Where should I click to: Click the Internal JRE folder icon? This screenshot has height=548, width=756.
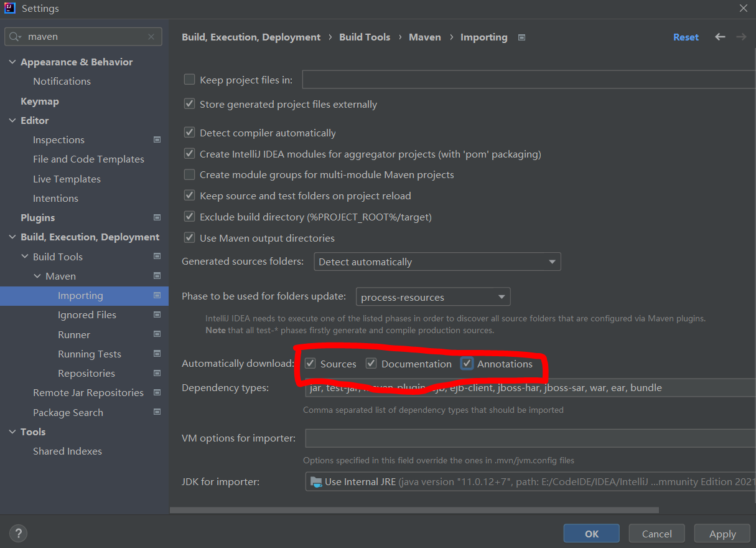[316, 481]
